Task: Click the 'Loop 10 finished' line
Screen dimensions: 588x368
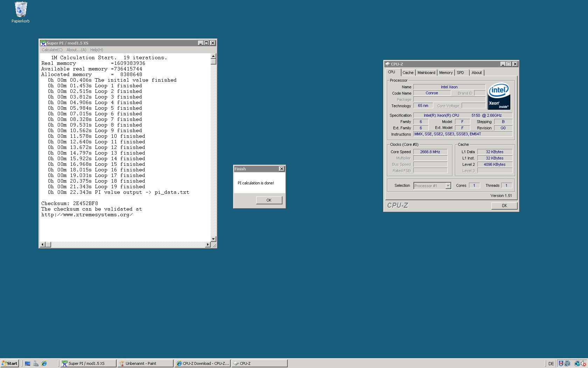Action: click(x=96, y=136)
